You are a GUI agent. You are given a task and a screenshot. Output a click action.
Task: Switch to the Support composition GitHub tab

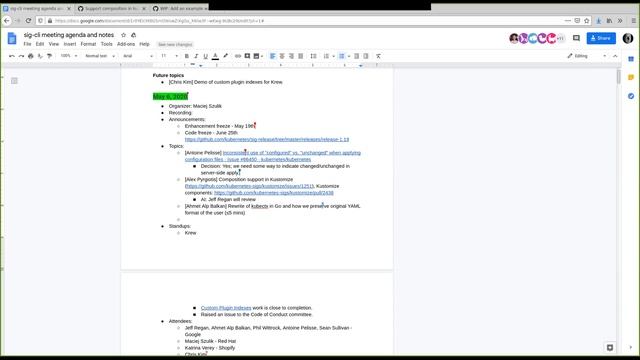coord(111,9)
